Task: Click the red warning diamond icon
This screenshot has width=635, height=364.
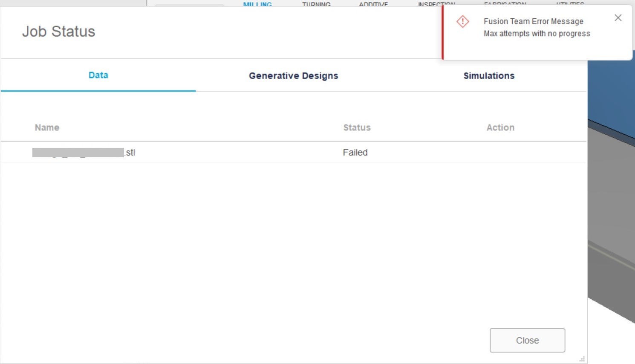Action: 462,21
